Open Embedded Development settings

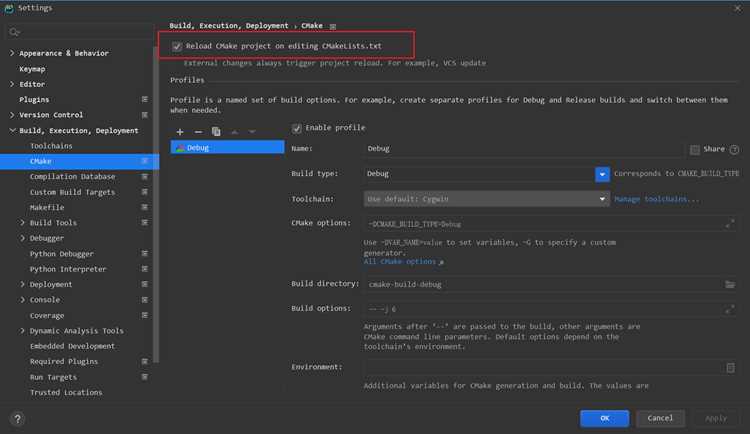click(x=72, y=346)
